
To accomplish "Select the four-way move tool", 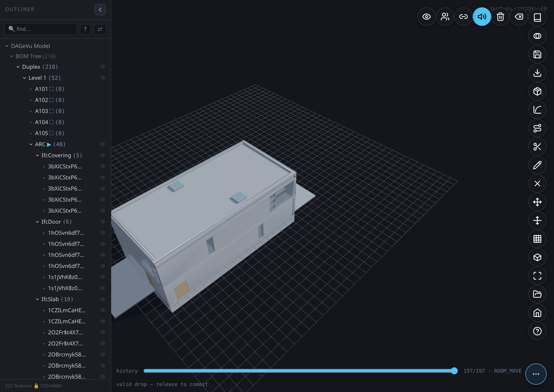I will pos(537,202).
